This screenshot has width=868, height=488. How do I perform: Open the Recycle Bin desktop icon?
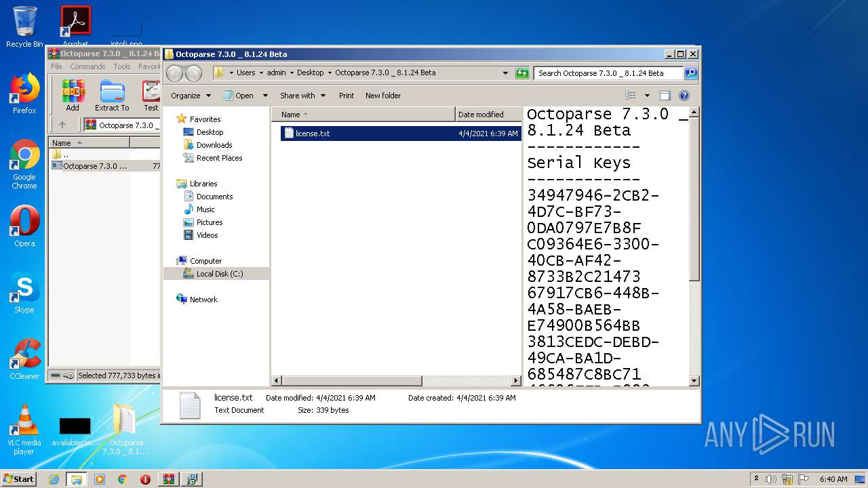point(24,27)
